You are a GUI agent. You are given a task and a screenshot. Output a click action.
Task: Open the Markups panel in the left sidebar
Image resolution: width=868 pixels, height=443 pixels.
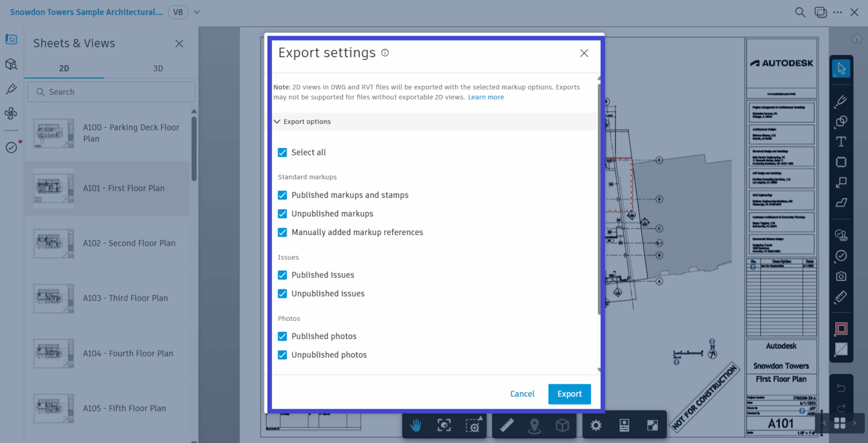tap(11, 89)
